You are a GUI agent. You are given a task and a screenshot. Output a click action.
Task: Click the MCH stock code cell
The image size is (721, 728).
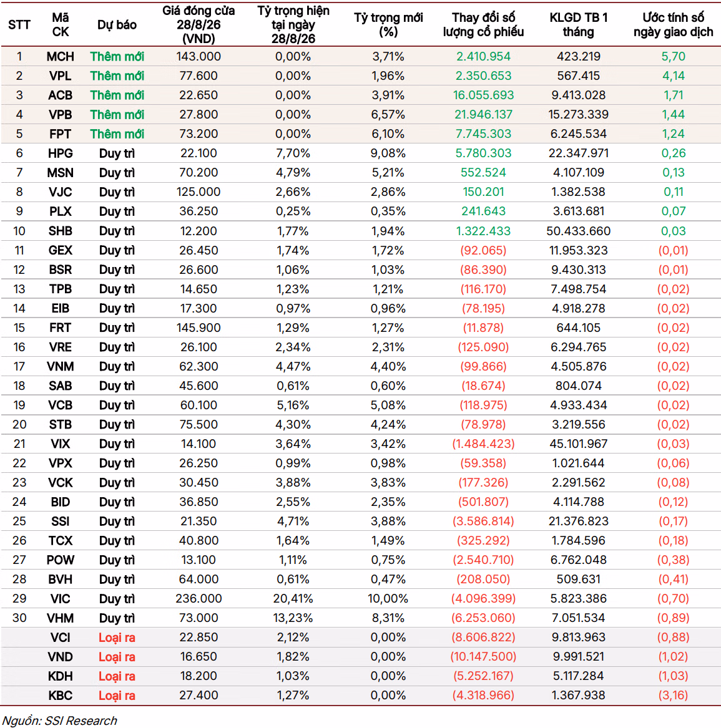60,57
